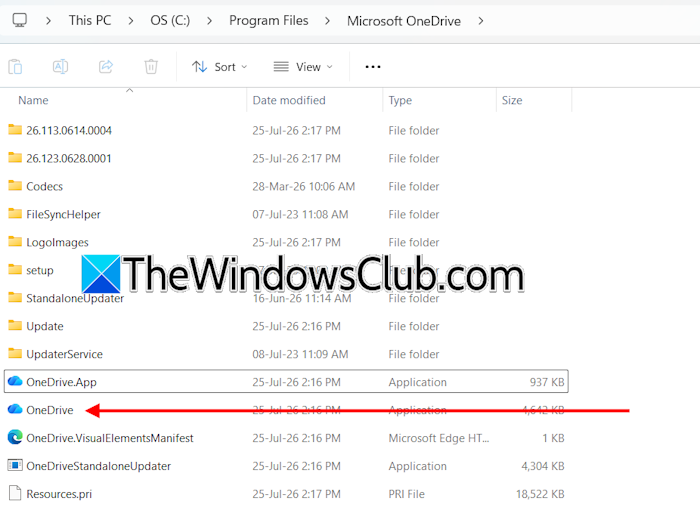Click folder icon for 26.123.0628.0001

[15, 158]
